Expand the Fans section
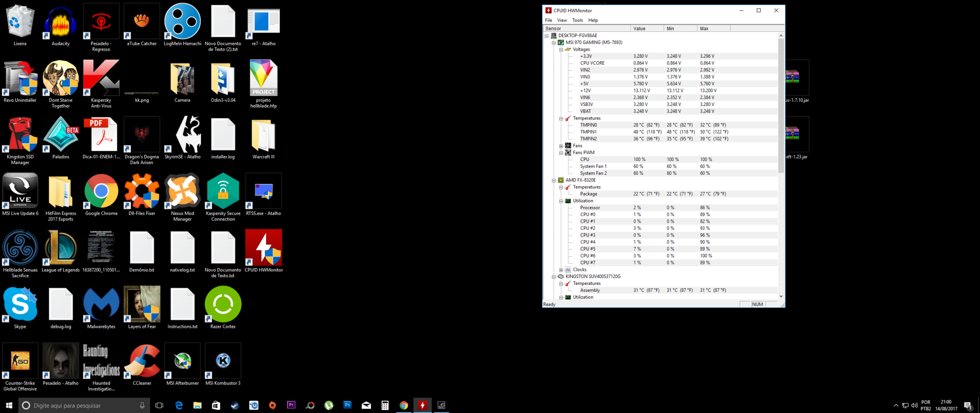Screen dimensions: 980x413 (561, 146)
